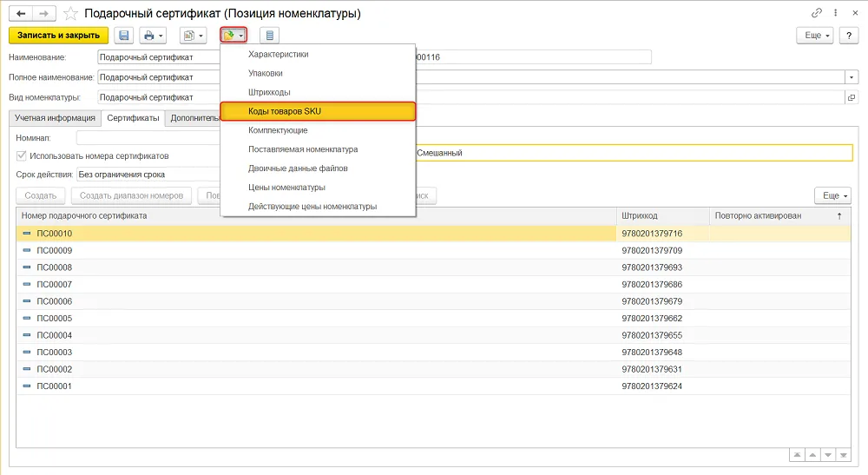Click barcode cell 9780201379679
The width and height of the screenshot is (868, 475).
(x=662, y=301)
